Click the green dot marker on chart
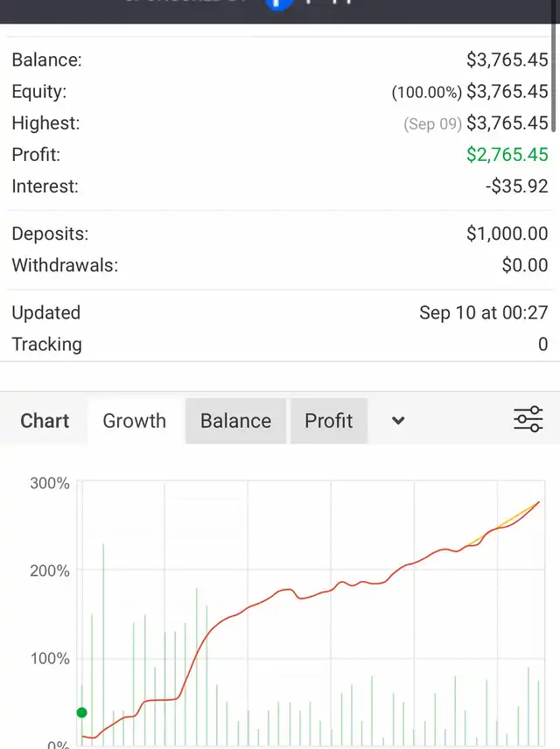Screen dimensions: 560x749 (x=82, y=712)
